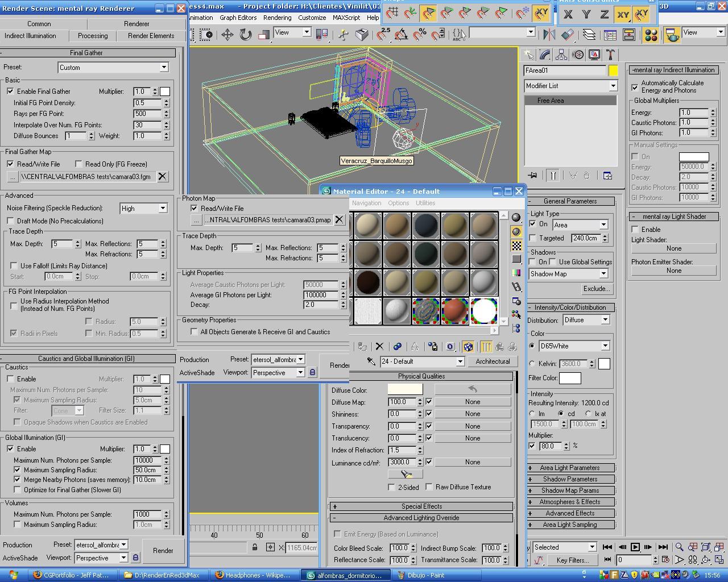Toggle Show Map in Viewport icon
Screen dimensions: 728x582
(468, 346)
